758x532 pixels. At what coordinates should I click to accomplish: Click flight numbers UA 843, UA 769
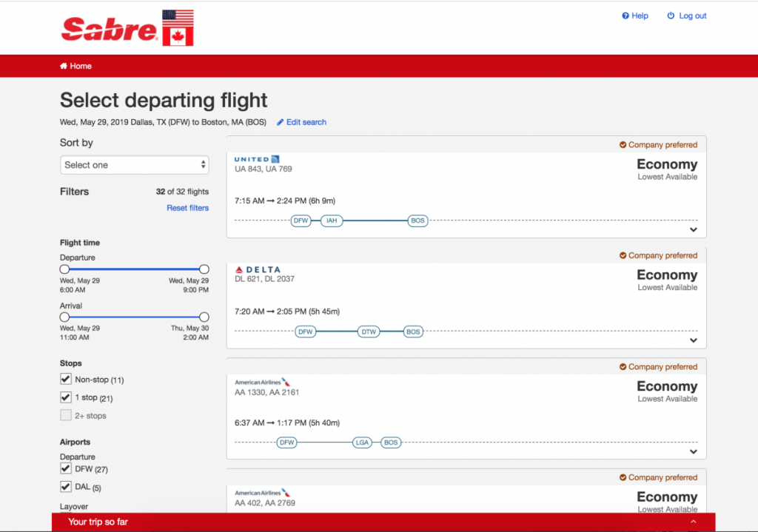264,169
